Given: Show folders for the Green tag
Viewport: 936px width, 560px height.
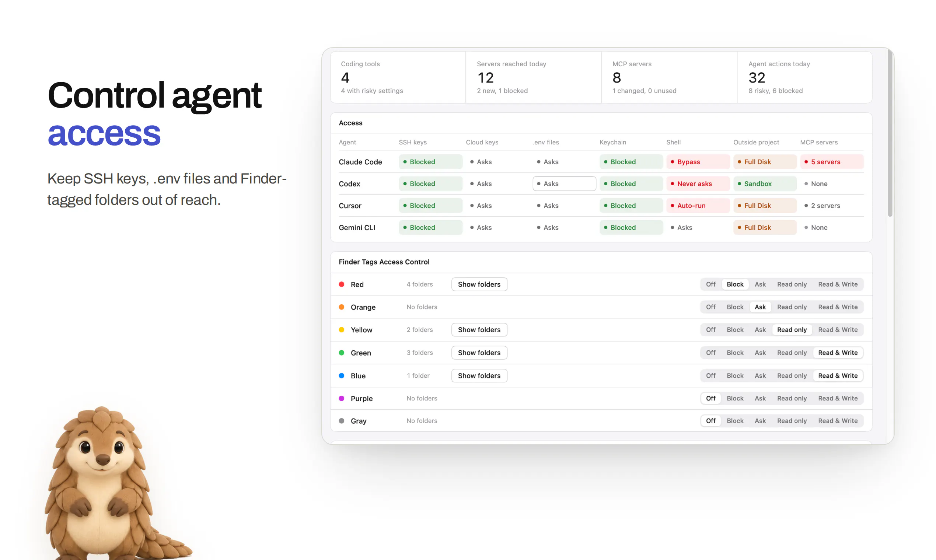Looking at the screenshot, I should pyautogui.click(x=479, y=353).
